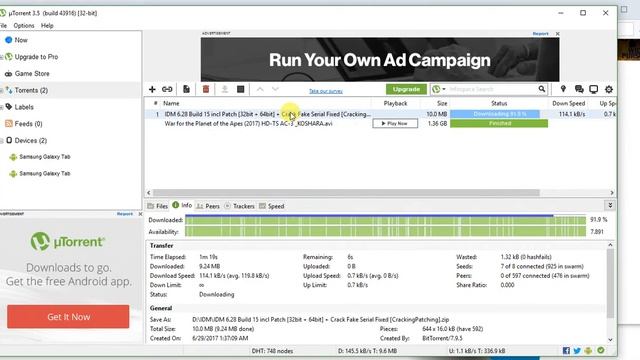Open the search engine dropdown arrow
Image resolution: width=640 pixels, height=360 pixels.
click(444, 89)
